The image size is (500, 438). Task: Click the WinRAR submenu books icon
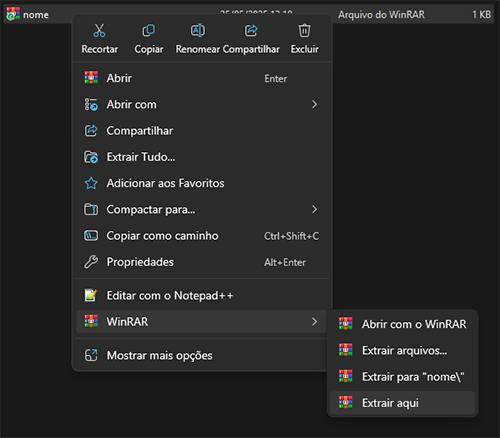[x=91, y=321]
